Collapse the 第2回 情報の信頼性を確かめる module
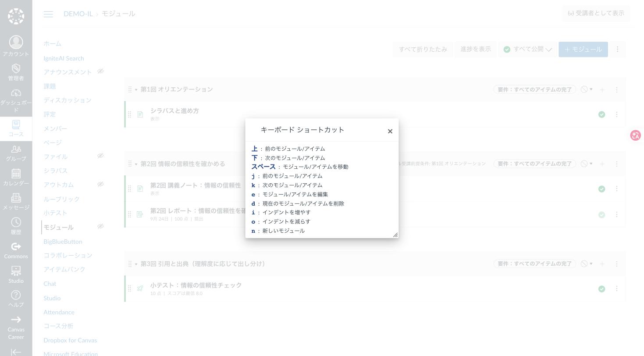 [x=136, y=164]
